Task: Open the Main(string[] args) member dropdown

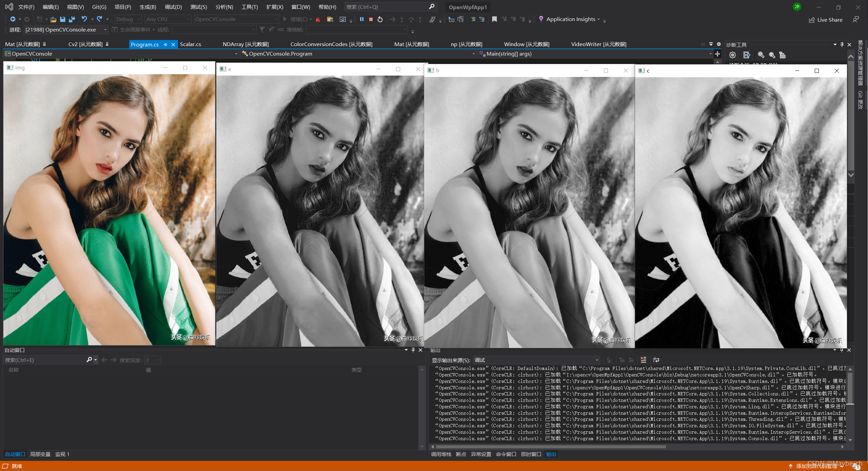Action: coord(596,54)
